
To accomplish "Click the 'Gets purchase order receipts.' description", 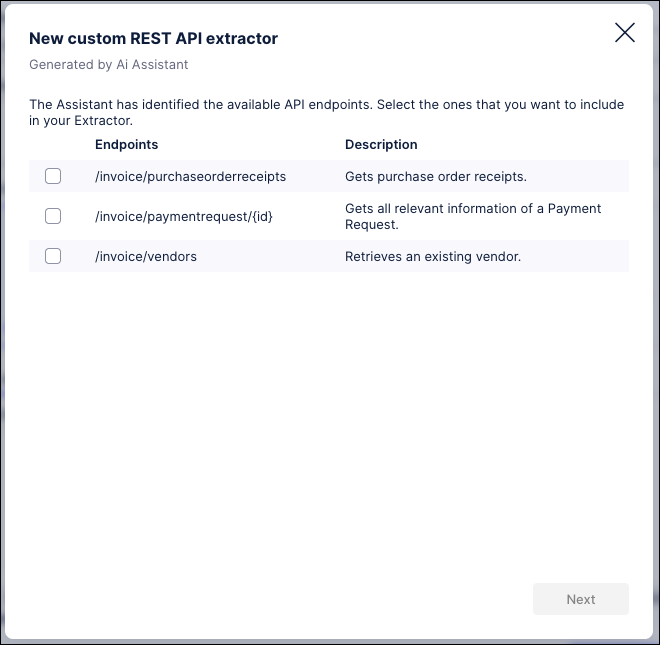I will [436, 176].
